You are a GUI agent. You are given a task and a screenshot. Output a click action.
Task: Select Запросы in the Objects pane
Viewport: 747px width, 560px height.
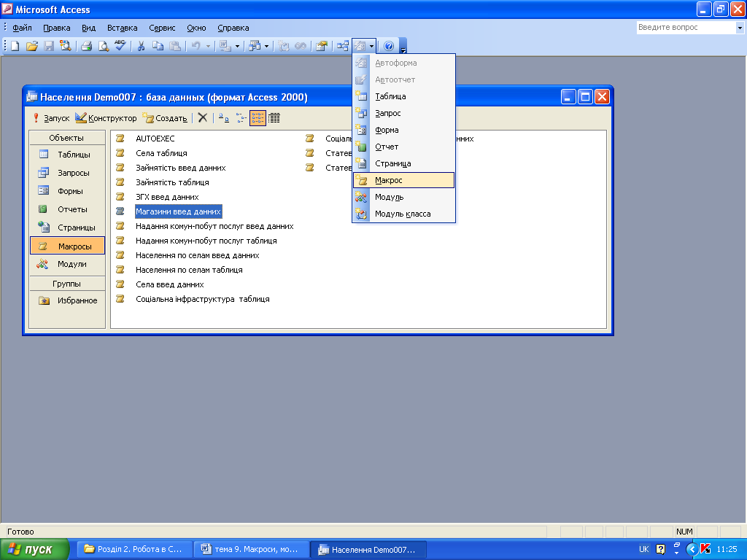(67, 173)
